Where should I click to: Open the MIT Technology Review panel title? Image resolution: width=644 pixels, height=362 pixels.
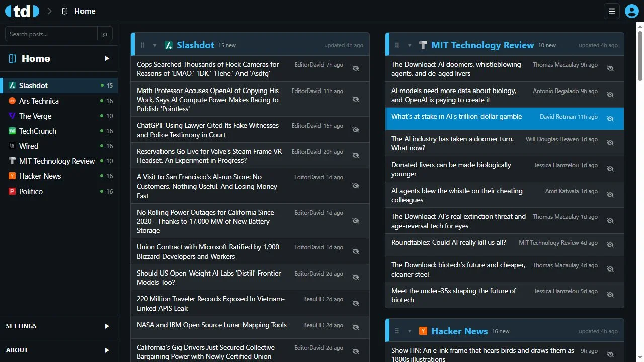tap(482, 45)
